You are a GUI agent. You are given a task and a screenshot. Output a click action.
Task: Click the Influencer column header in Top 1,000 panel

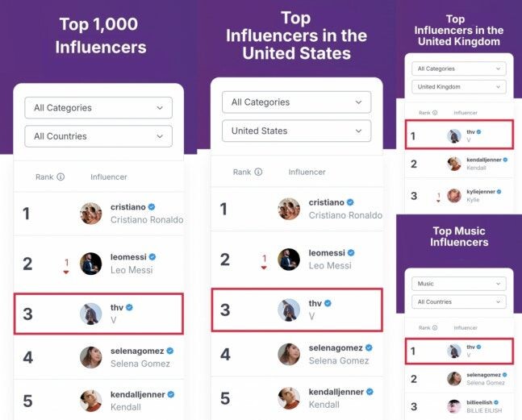click(109, 177)
